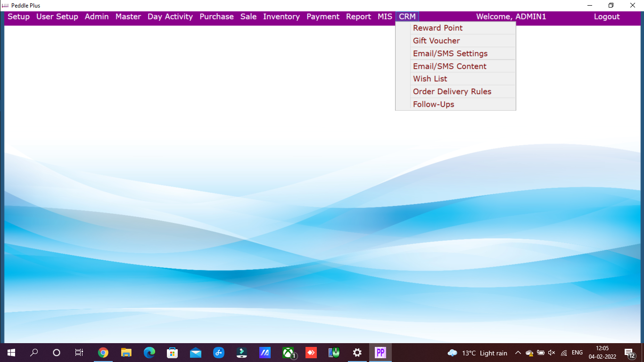The width and height of the screenshot is (644, 362).
Task: Select Gift Voucher menu entry
Action: [436, 41]
